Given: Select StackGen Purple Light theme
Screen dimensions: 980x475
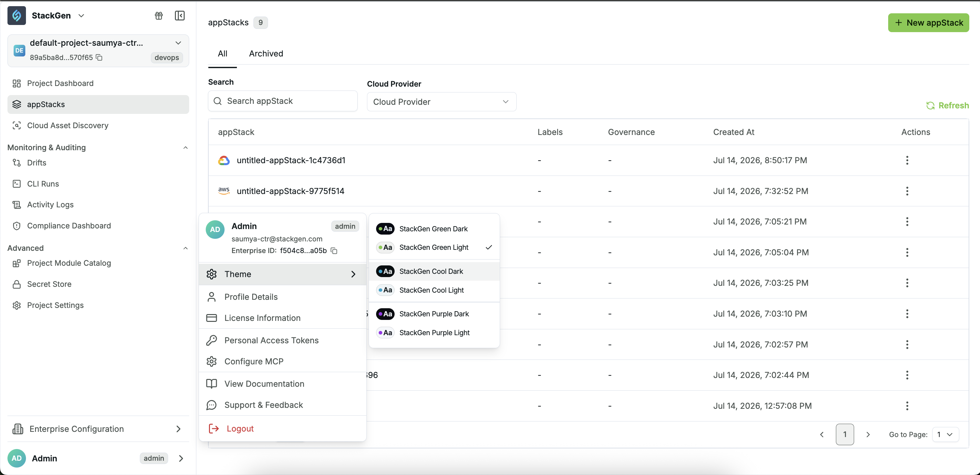Looking at the screenshot, I should 434,333.
